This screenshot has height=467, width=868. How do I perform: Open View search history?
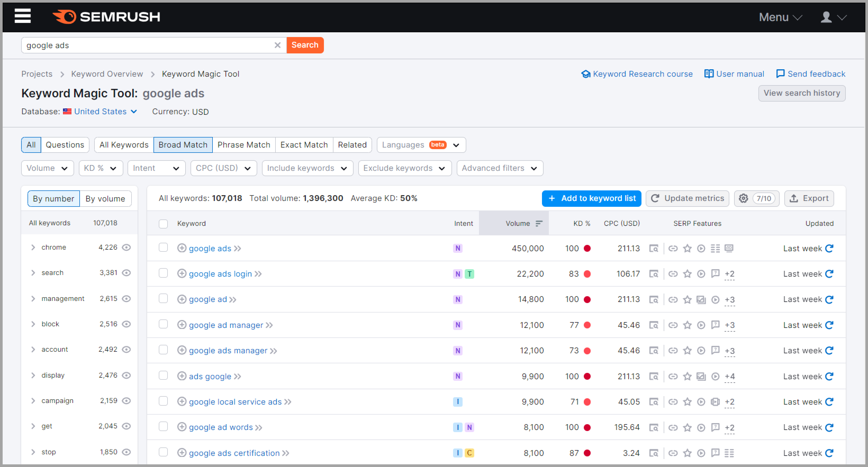point(802,93)
